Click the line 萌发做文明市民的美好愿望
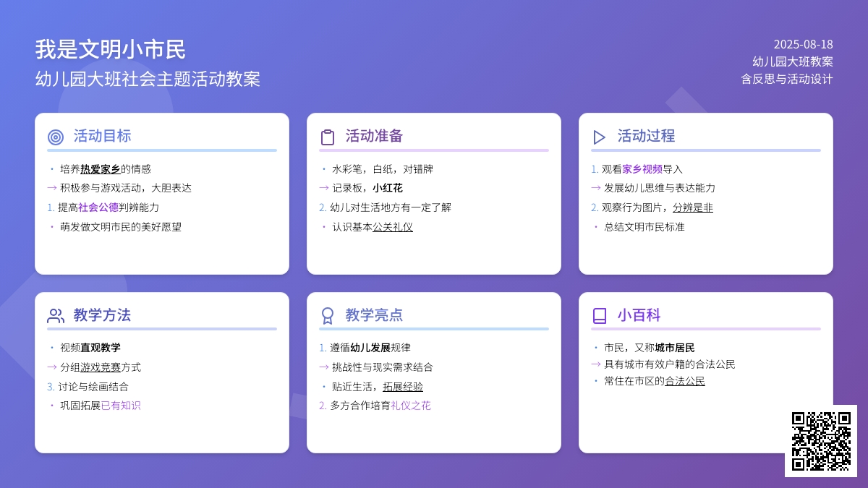This screenshot has height=488, width=868. (121, 227)
